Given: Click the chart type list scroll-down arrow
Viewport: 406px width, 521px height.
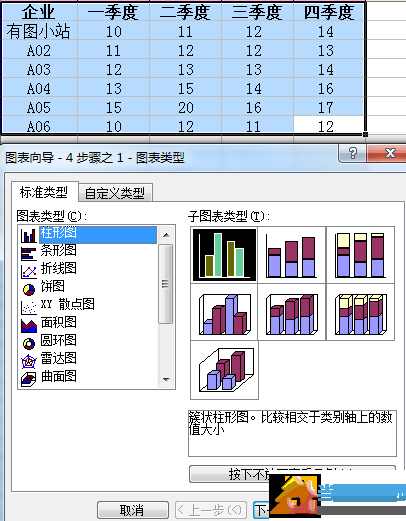Looking at the screenshot, I should (166, 380).
